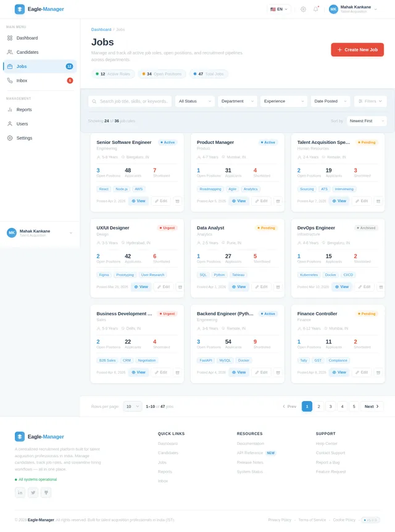This screenshot has width=395, height=532.
Task: Archive the Business Development job card
Action: tap(177, 373)
